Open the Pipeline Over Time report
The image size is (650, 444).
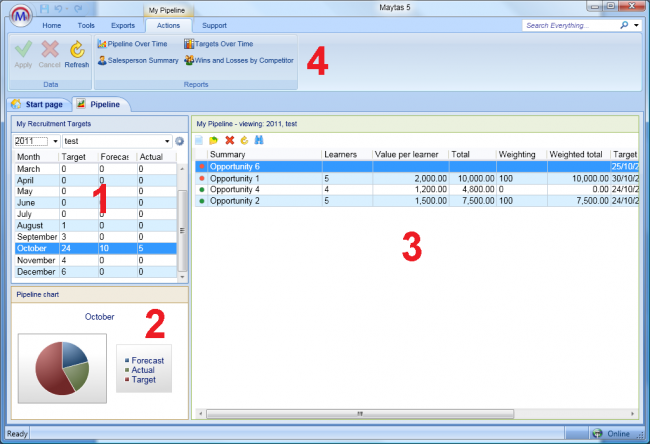click(138, 44)
